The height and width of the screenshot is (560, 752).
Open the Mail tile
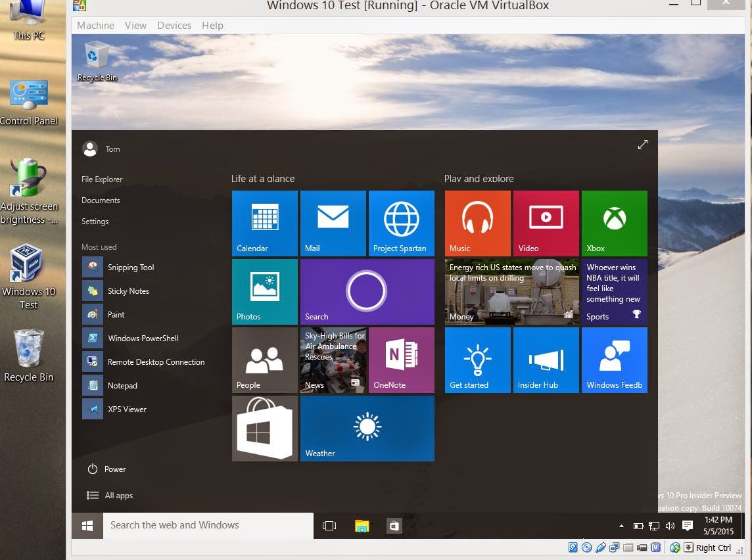333,223
